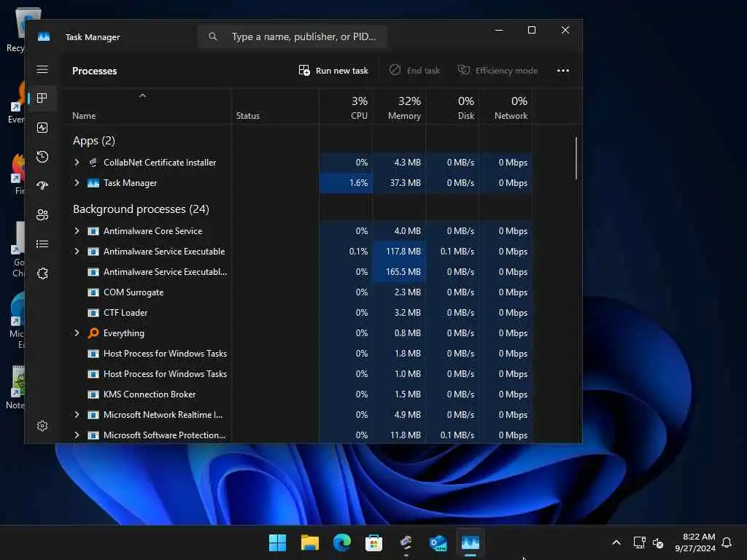Show hidden system tray icons
Image resolution: width=747 pixels, height=560 pixels.
tap(616, 542)
